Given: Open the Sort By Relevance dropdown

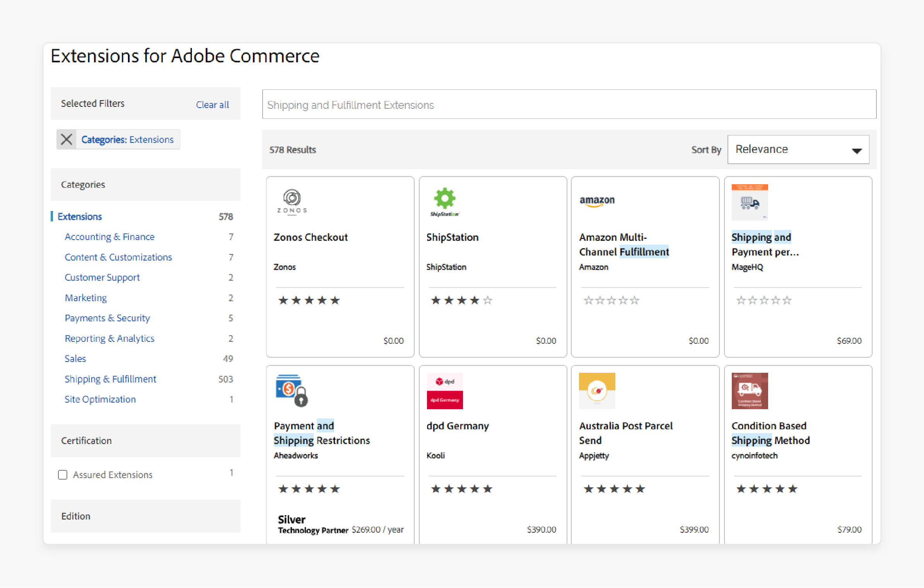Looking at the screenshot, I should click(798, 149).
